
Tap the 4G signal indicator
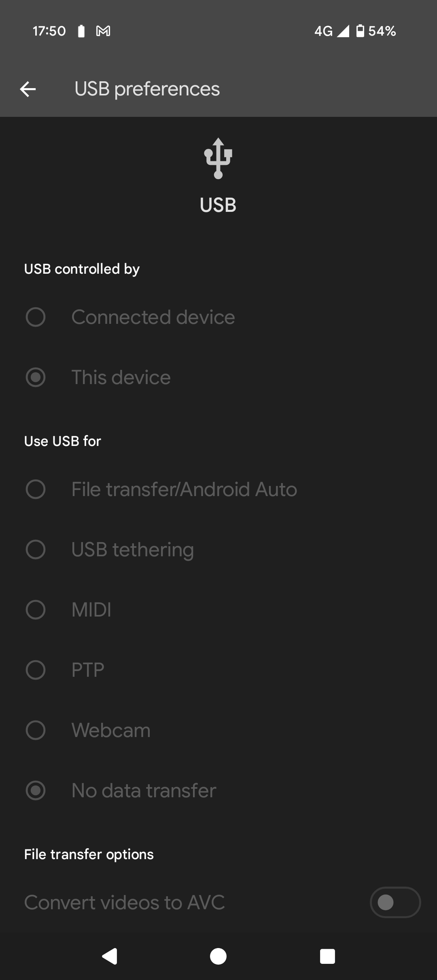tap(332, 31)
